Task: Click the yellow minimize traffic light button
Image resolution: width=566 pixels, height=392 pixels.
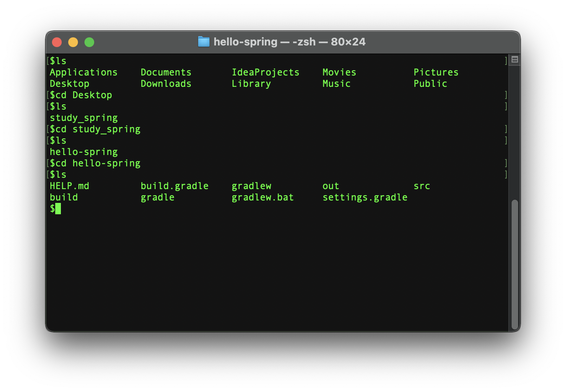Action: [73, 42]
